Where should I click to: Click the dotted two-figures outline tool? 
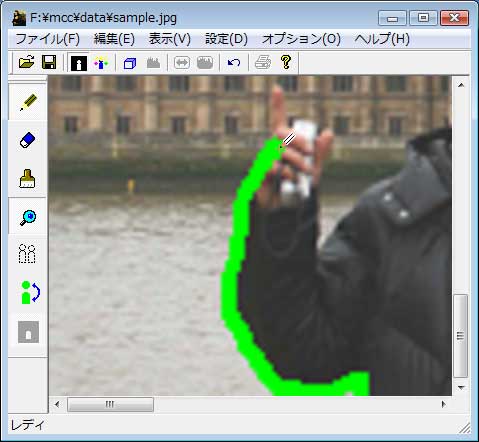27,254
